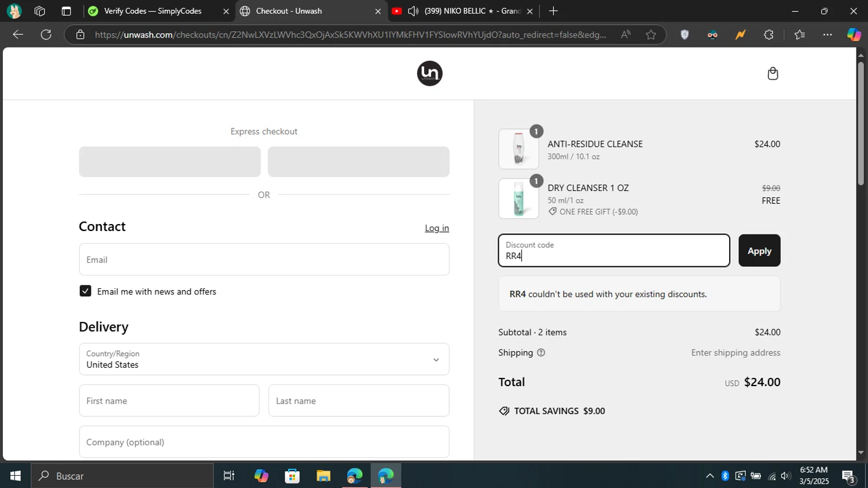Mute the YouTube tab audio icon
This screenshot has height=488, width=868.
tap(413, 11)
